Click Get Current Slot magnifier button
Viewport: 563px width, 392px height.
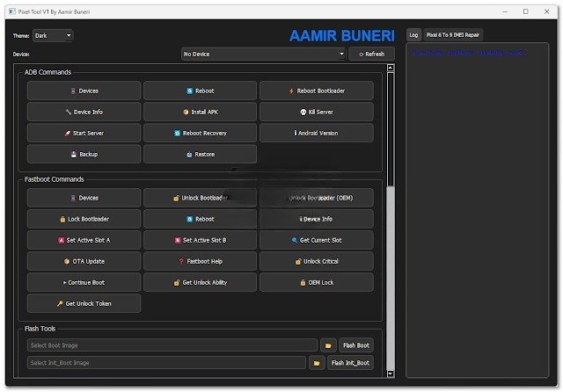pyautogui.click(x=317, y=240)
